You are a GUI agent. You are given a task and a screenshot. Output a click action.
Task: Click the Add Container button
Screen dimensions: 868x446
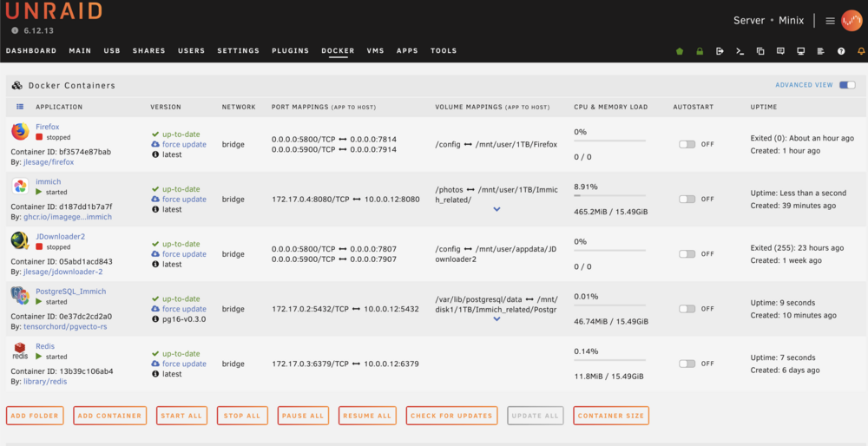(109, 416)
